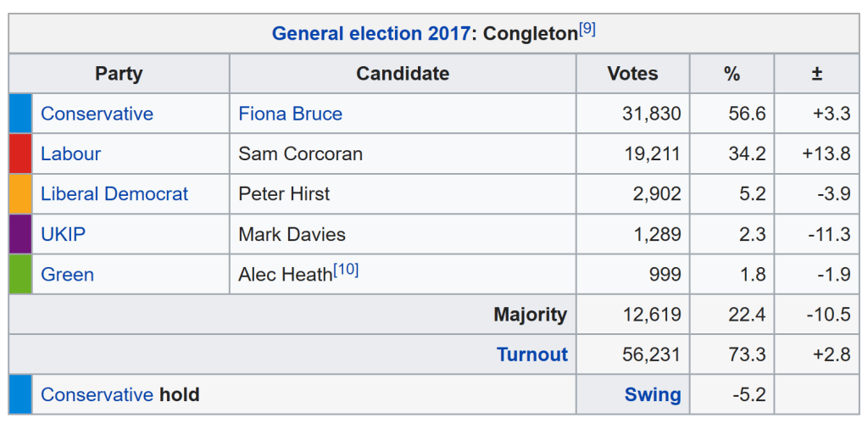Click the Votes column header
This screenshot has height=424, width=868.
click(x=632, y=74)
